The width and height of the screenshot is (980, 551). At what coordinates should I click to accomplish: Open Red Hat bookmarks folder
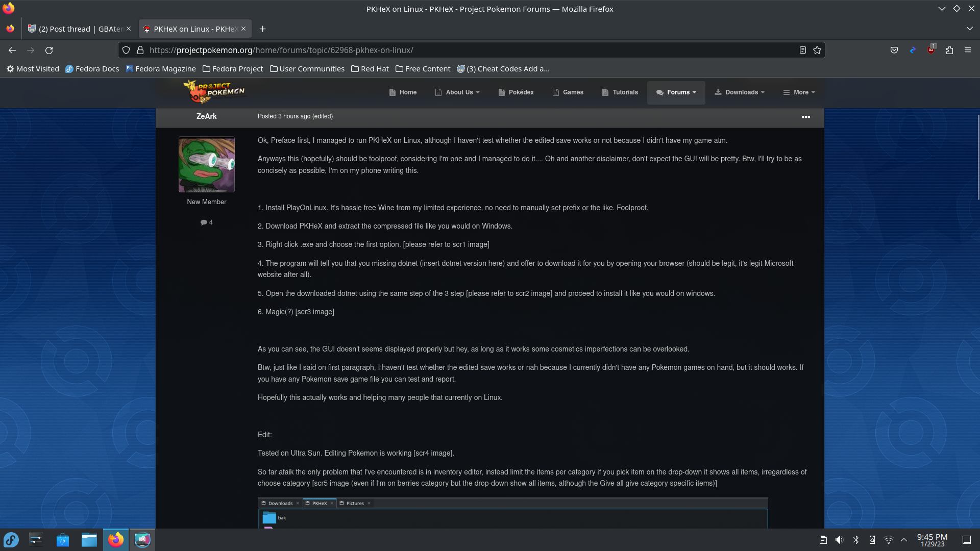click(x=370, y=69)
